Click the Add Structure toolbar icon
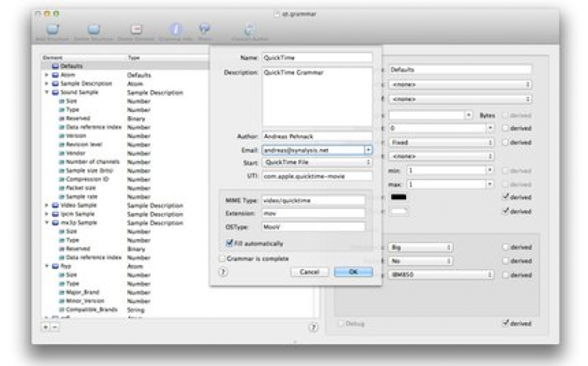The width and height of the screenshot is (588, 366). (x=53, y=29)
